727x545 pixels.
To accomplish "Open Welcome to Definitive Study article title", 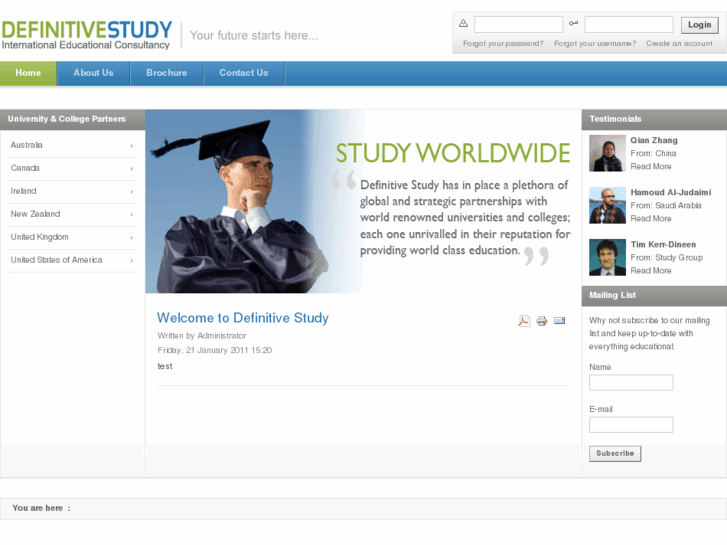I will (x=243, y=318).
